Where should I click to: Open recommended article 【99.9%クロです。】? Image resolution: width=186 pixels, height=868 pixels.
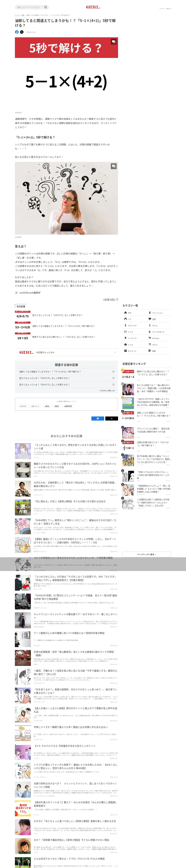coord(65,746)
